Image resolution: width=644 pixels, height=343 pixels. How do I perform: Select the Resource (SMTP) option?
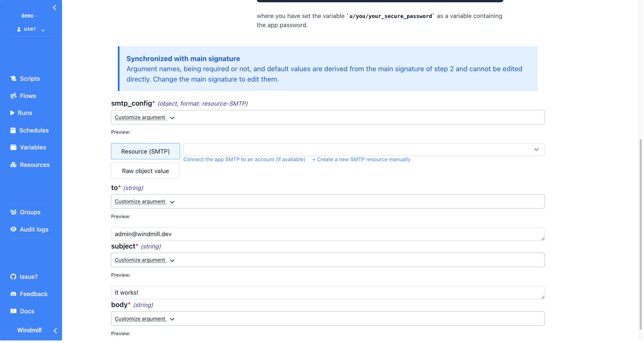tap(145, 151)
